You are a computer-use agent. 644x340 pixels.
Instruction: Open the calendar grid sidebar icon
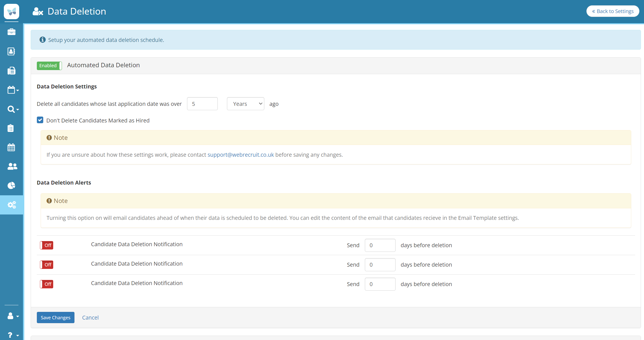(x=11, y=147)
